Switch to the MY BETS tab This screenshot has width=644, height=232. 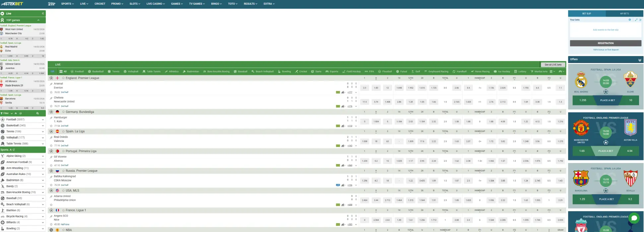(x=624, y=14)
